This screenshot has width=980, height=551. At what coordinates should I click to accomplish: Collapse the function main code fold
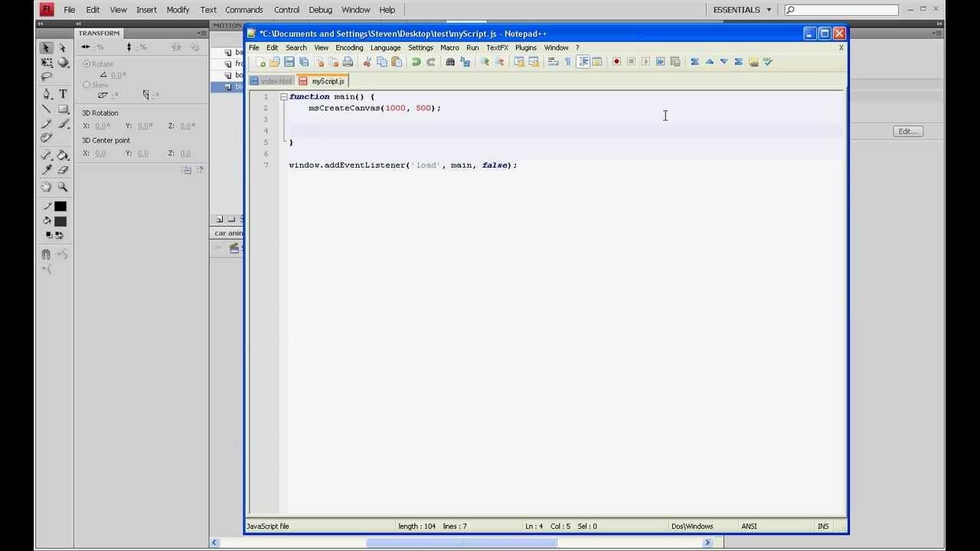click(x=284, y=96)
